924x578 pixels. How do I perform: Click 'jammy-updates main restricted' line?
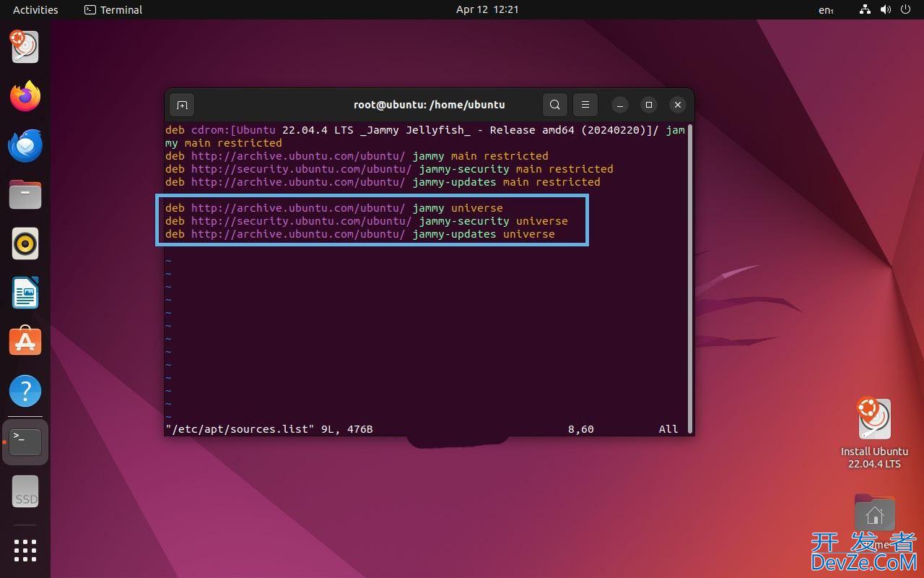pyautogui.click(x=383, y=182)
